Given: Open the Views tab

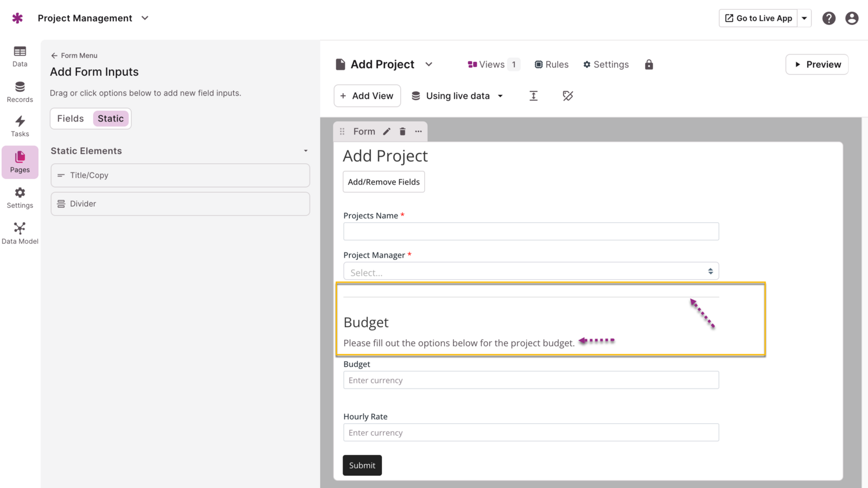Looking at the screenshot, I should tap(486, 65).
